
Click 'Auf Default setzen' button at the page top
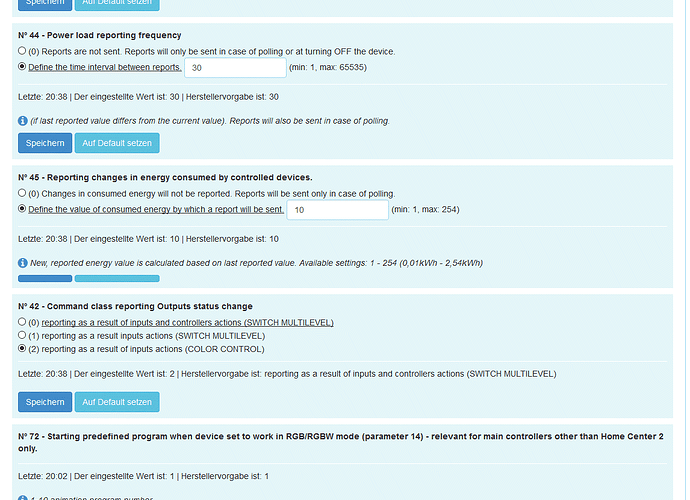[117, 4]
